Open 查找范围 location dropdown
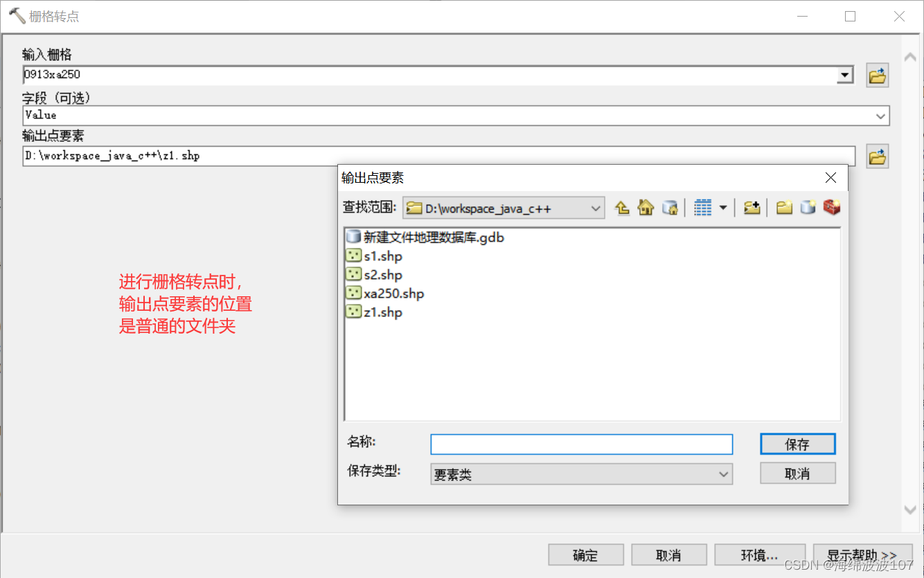 point(504,208)
